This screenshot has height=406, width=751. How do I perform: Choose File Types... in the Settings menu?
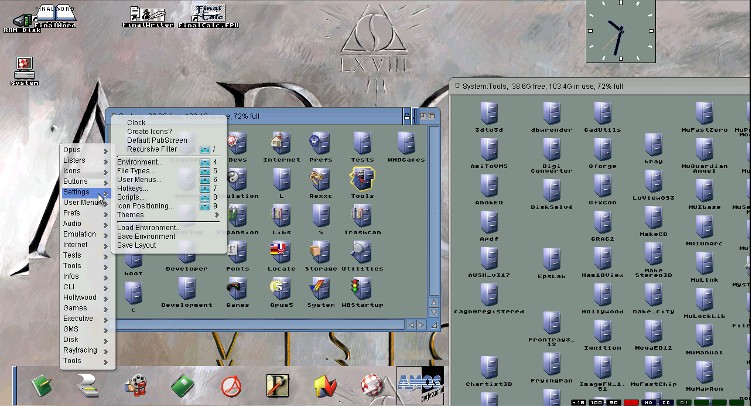pyautogui.click(x=134, y=170)
